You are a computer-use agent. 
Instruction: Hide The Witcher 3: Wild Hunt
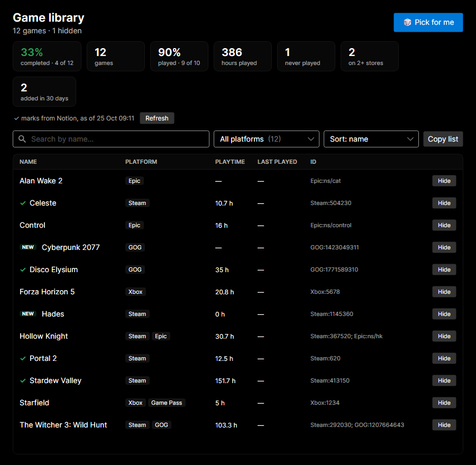[444, 425]
